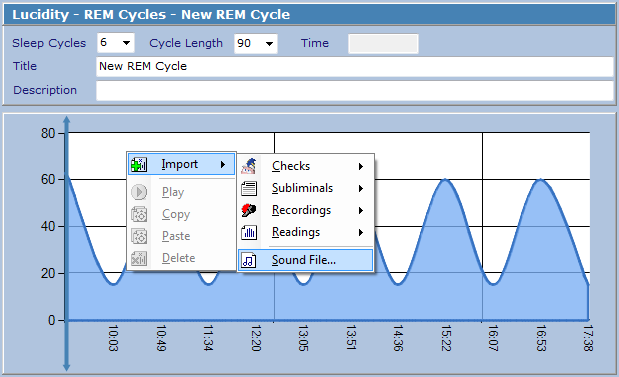Click the Title input field
This screenshot has width=619, height=377.
pos(355,66)
